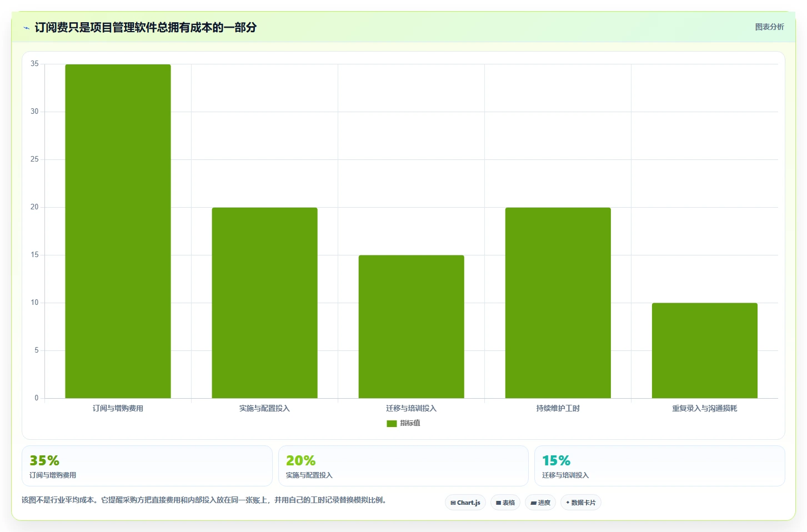
Task: Click the x-axis label 迁移与培训投入
Action: (x=411, y=408)
